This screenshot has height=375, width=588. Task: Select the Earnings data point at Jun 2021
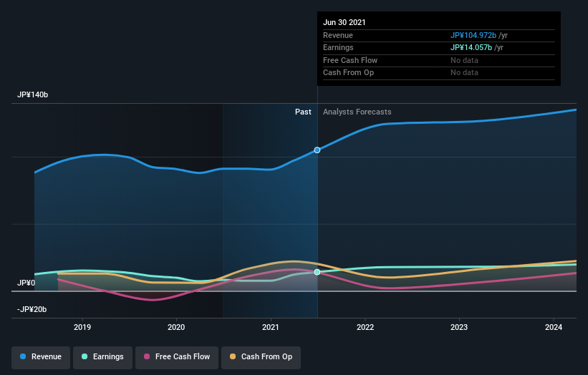tap(317, 272)
